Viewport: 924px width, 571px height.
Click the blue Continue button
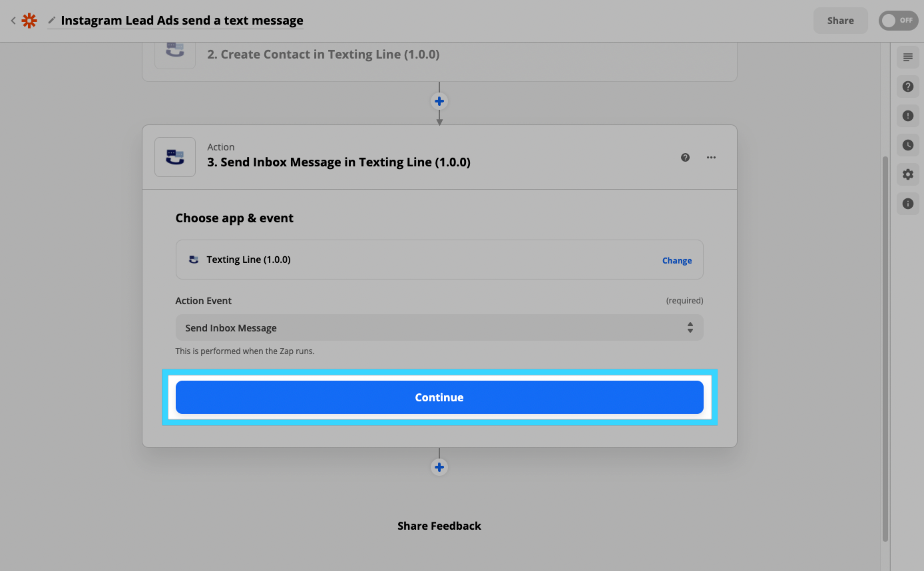click(439, 397)
